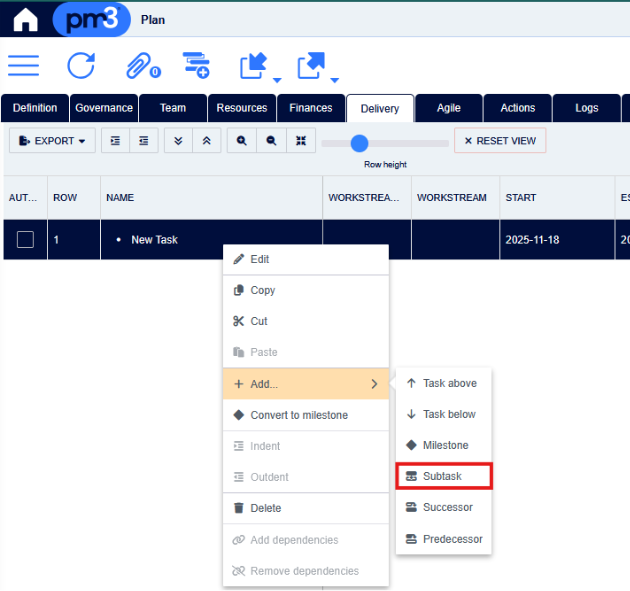The image size is (630, 591).
Task: Switch to the Agile tab
Action: tap(448, 108)
